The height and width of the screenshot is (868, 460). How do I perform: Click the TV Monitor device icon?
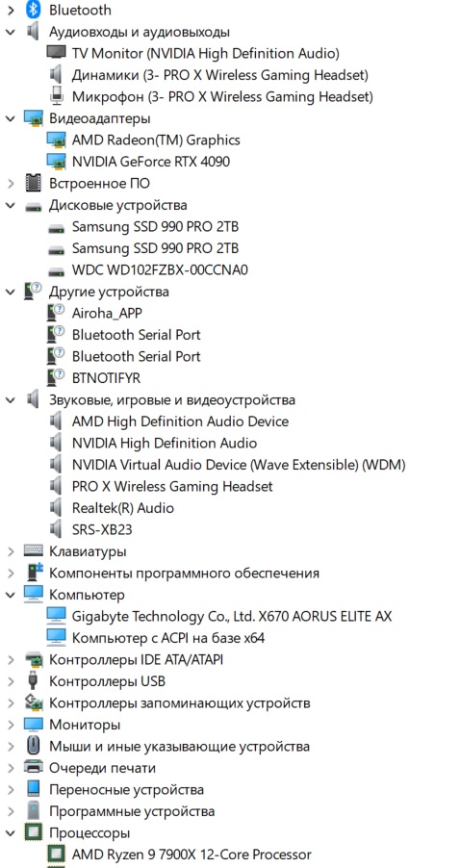click(x=56, y=53)
